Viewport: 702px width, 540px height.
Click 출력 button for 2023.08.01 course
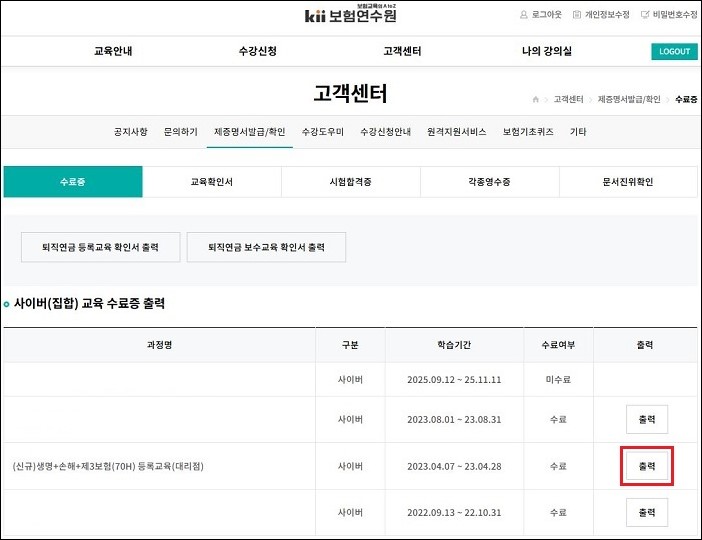[x=647, y=420]
